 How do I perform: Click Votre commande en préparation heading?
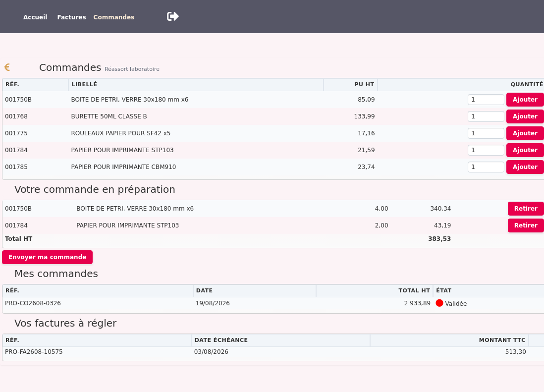tap(95, 189)
